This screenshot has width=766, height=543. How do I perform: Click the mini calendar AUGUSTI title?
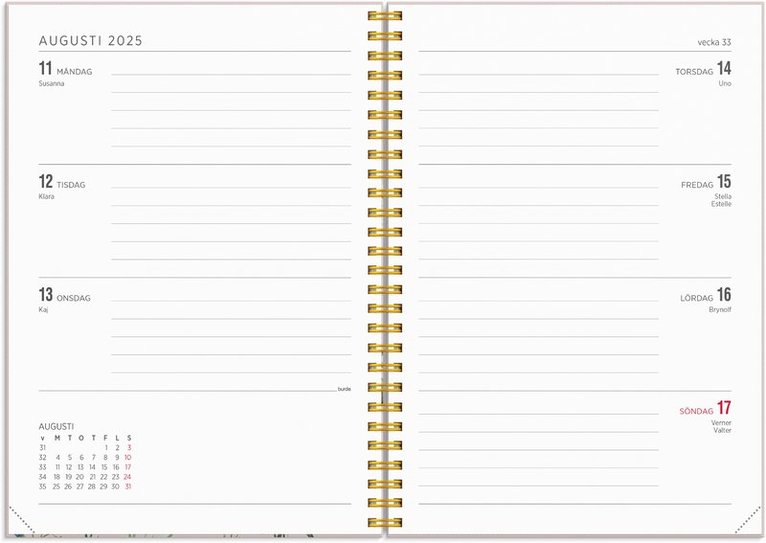point(56,426)
